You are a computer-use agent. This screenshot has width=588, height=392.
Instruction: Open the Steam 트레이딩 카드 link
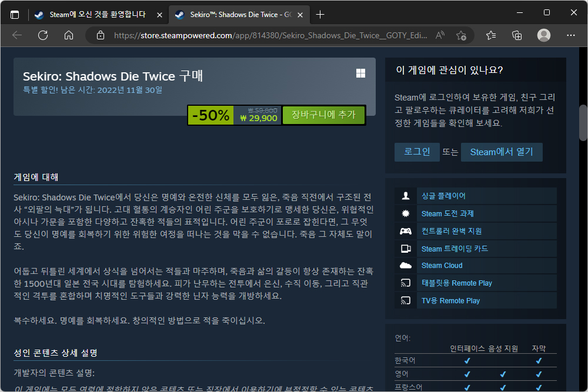coord(455,249)
